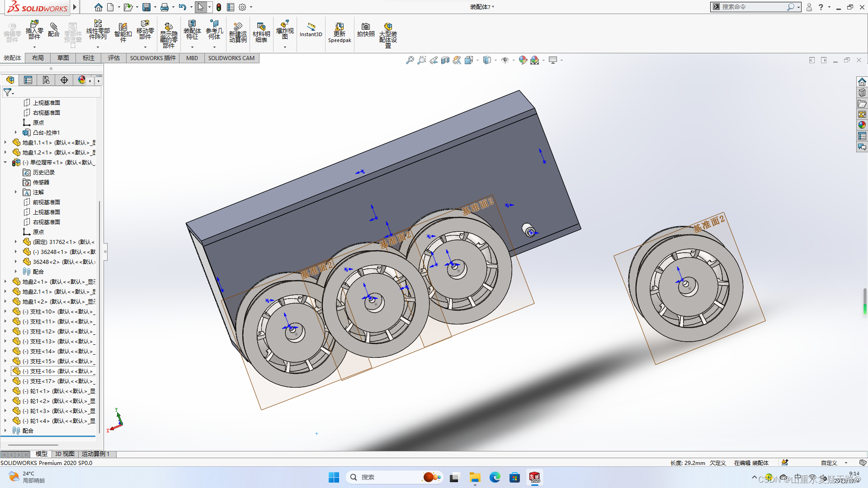Click the Edit Appearance icon
868x488 pixels.
click(x=523, y=60)
